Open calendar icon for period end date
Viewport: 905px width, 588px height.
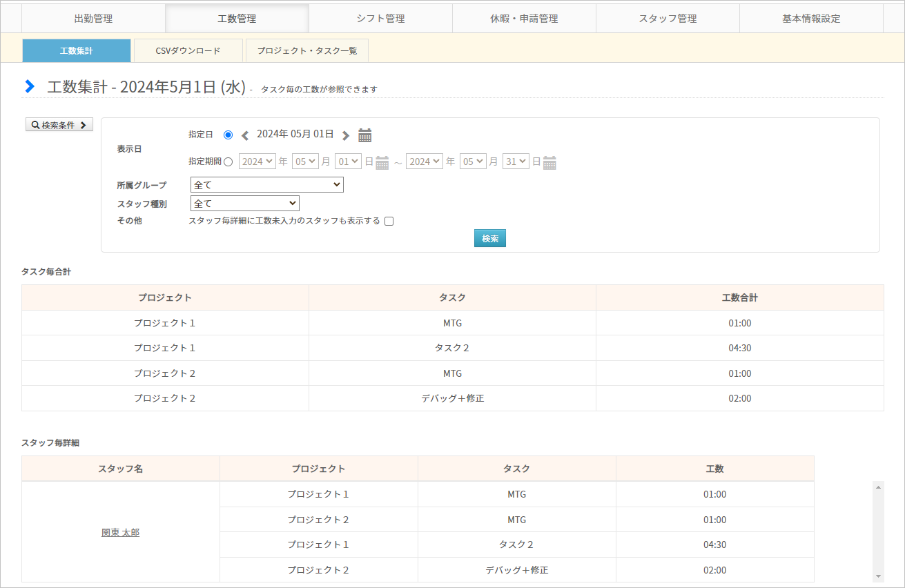pyautogui.click(x=549, y=163)
